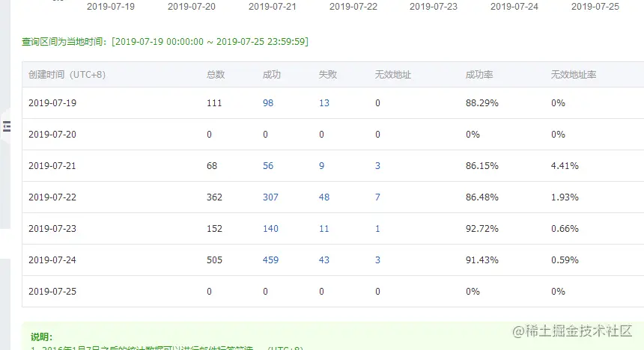
Task: Select invalid address rate 0.66% cell
Action: [565, 229]
